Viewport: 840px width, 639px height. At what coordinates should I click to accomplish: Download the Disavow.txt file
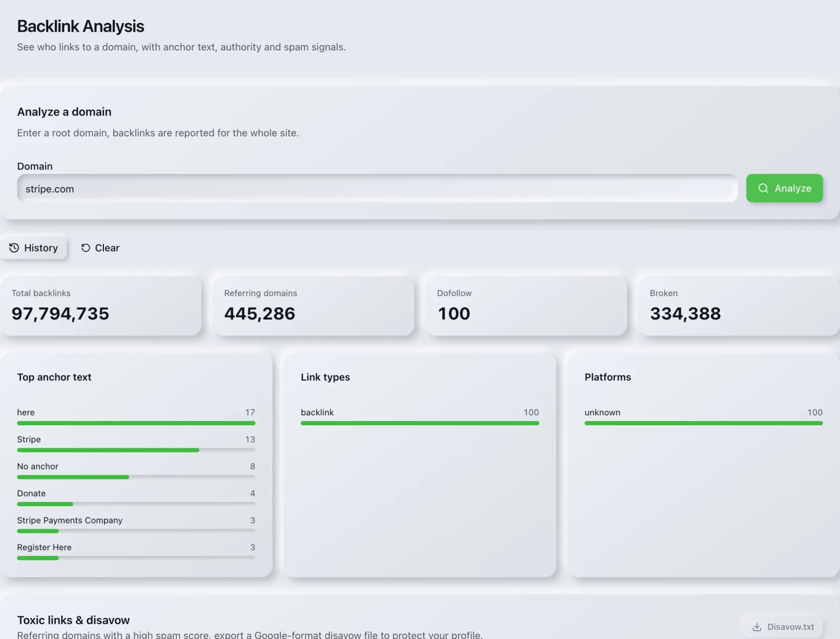(783, 626)
